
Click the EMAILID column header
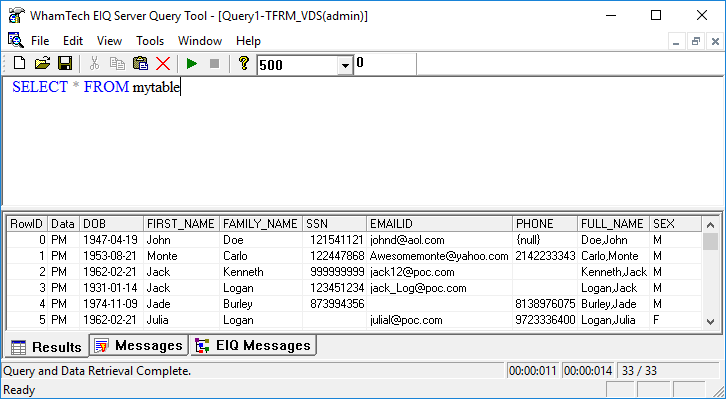439,224
